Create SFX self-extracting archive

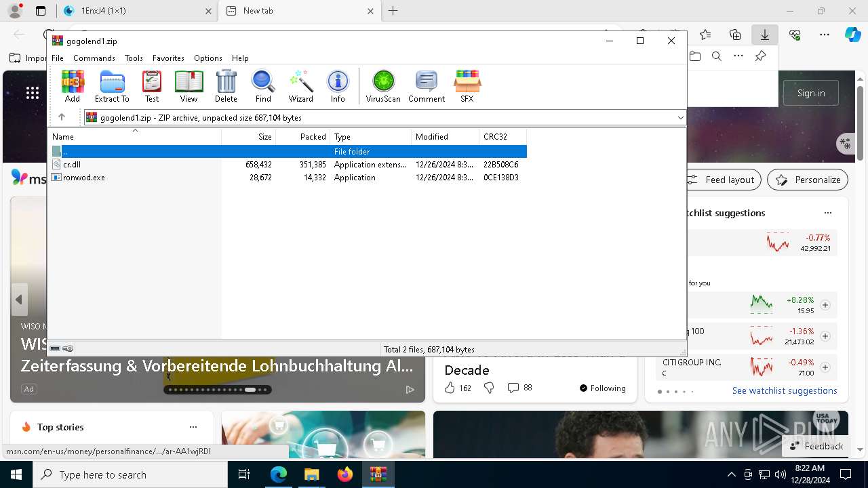click(467, 86)
